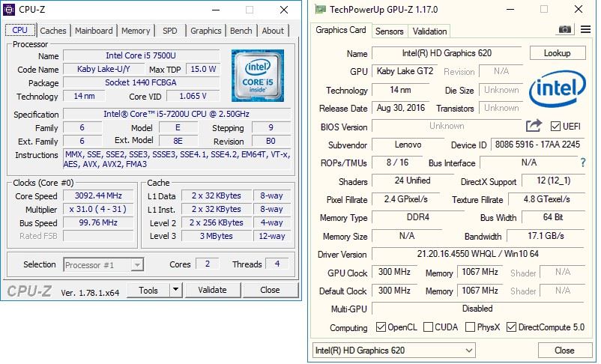601x364 pixels.
Task: Click the Memory Type DDR4 value
Action: [418, 217]
